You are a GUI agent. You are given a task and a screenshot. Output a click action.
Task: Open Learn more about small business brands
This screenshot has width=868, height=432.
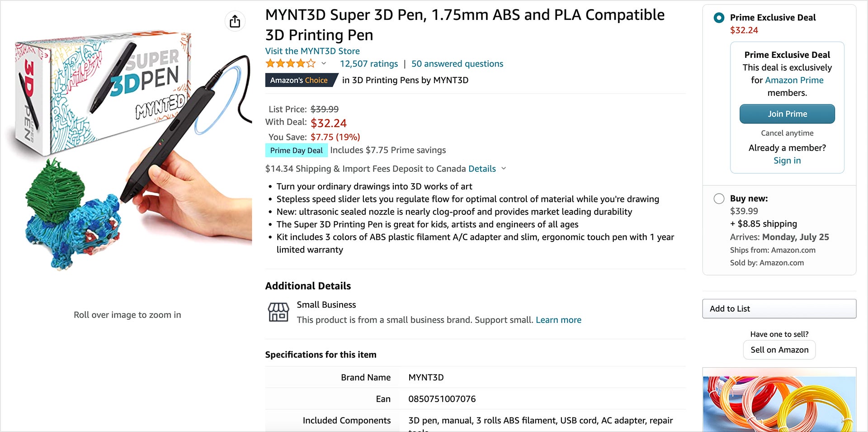[558, 320]
